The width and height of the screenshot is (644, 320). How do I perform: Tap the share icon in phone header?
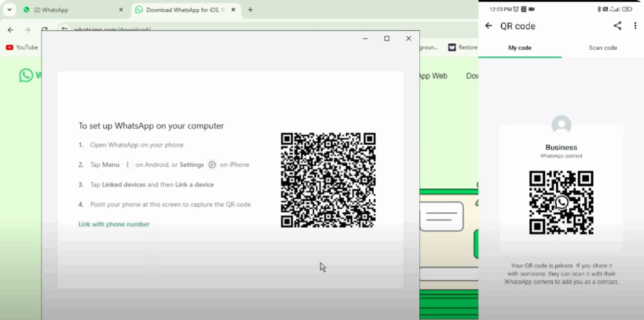pos(617,26)
